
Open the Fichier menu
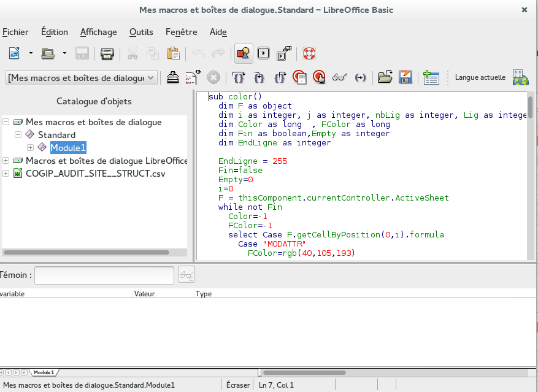click(15, 32)
